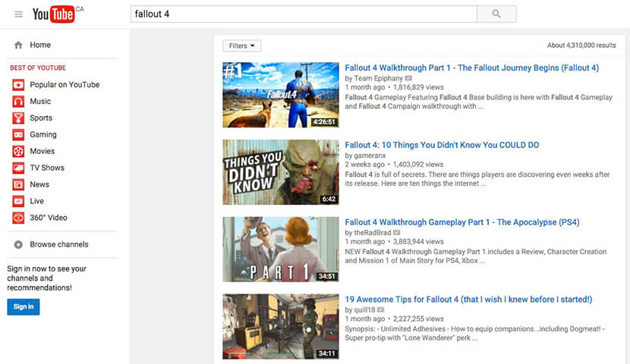This screenshot has width=630, height=364.
Task: Click the blue Sign in button
Action: (24, 307)
